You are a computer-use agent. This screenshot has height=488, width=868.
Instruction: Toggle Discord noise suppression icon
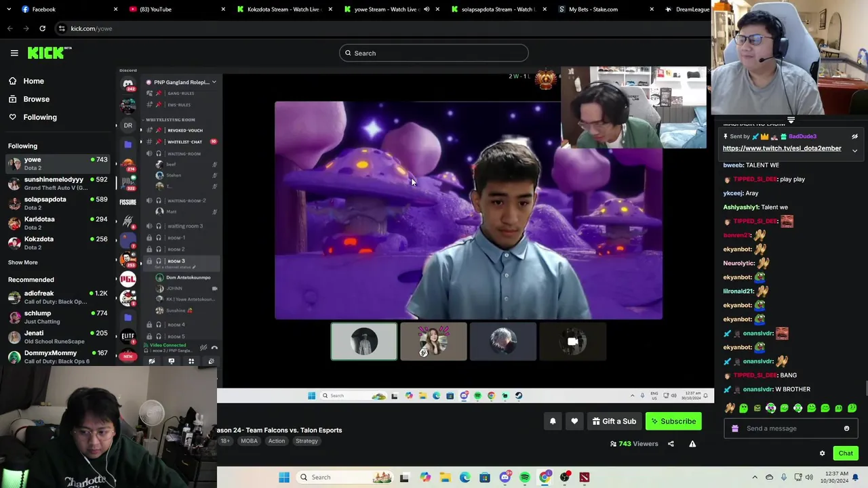click(x=203, y=348)
